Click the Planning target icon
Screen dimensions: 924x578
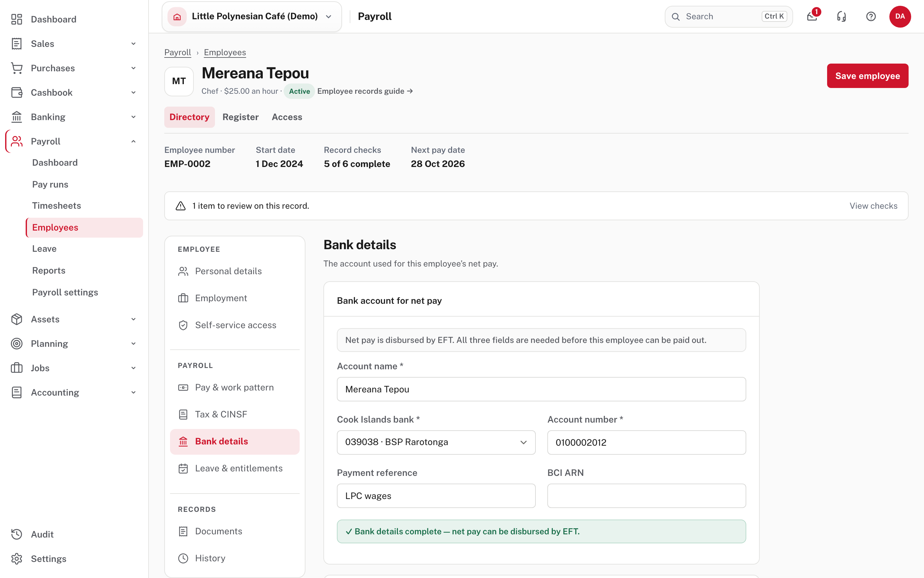click(x=16, y=344)
